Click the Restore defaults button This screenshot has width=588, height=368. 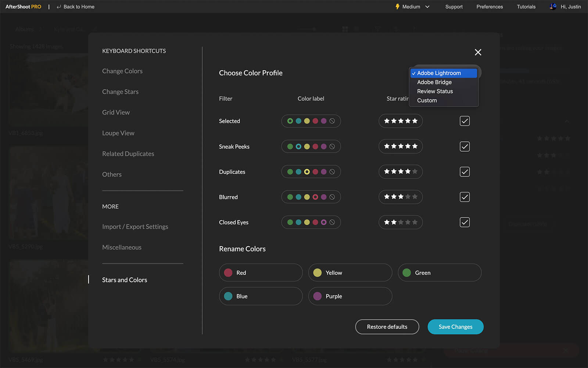pos(387,327)
